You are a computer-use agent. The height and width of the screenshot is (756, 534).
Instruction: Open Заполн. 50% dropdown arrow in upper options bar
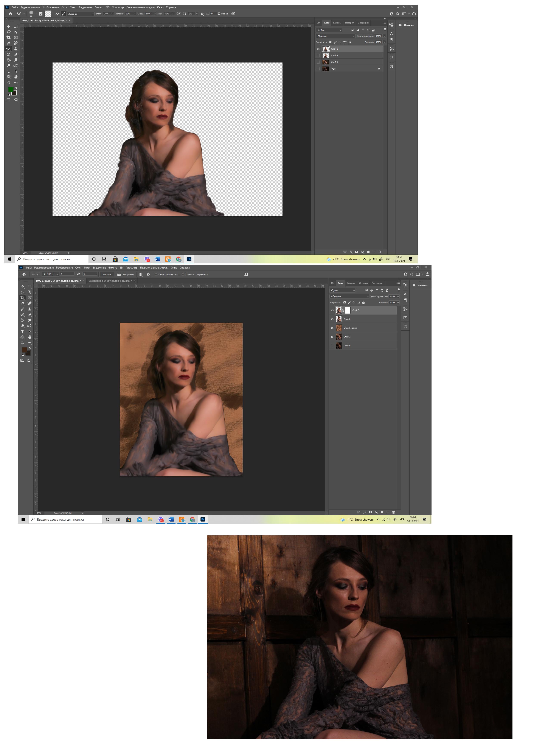coord(134,14)
